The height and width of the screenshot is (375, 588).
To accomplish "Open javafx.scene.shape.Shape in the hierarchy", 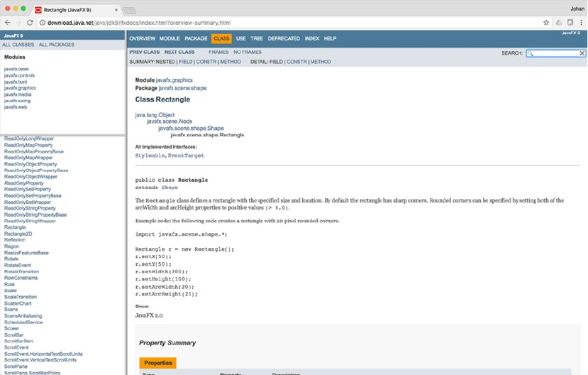I will 191,128.
